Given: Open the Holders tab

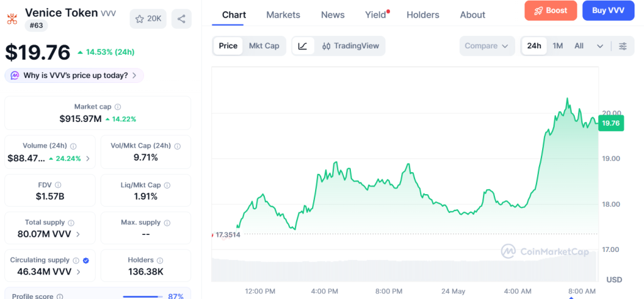Looking at the screenshot, I should [x=423, y=15].
